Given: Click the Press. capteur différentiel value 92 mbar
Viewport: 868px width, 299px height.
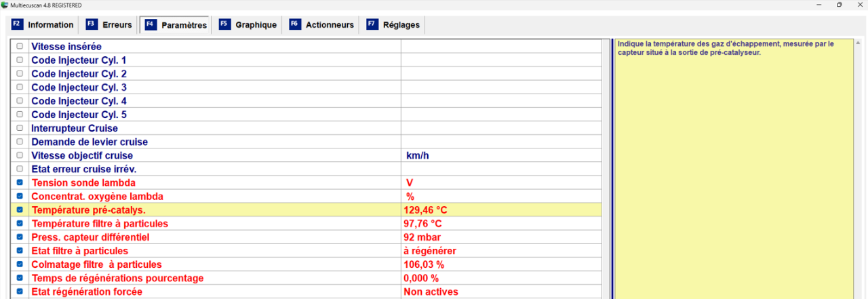Looking at the screenshot, I should (422, 237).
